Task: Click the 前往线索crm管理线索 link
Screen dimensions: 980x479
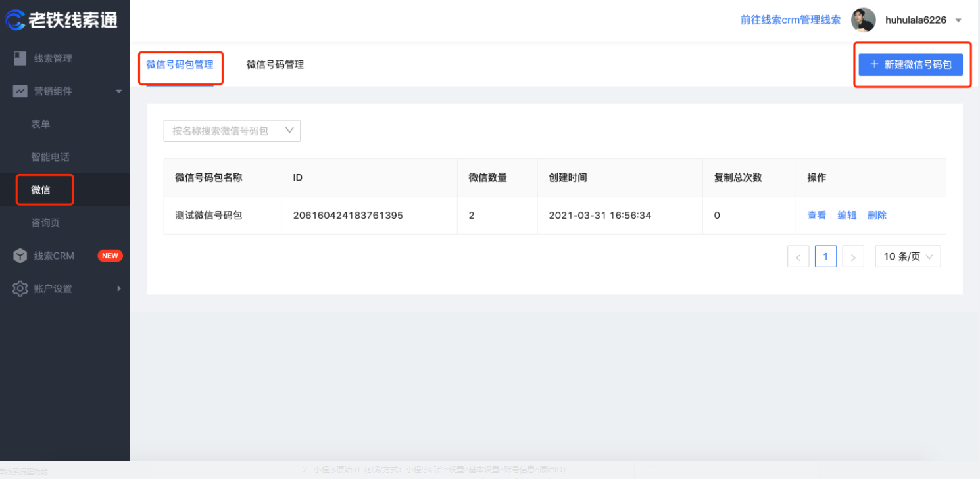Action: coord(789,20)
